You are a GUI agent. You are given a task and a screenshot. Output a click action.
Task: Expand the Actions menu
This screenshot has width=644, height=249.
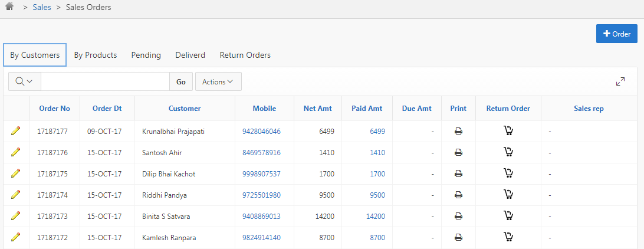tap(218, 81)
